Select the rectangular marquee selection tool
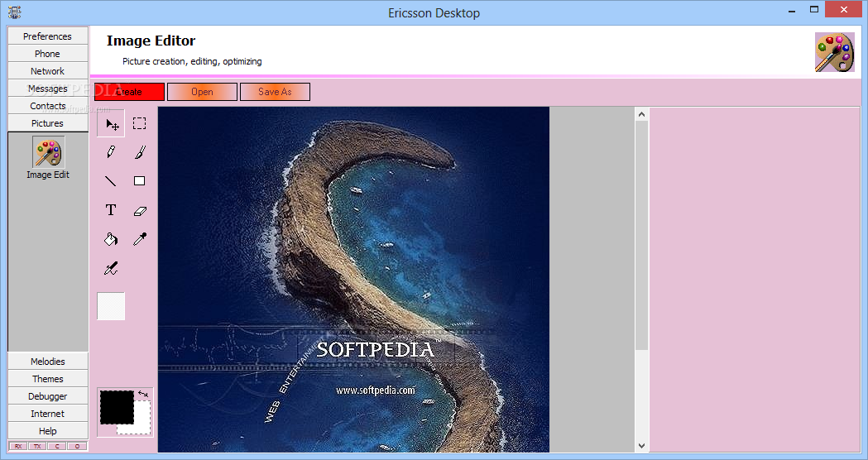868x460 pixels. click(x=140, y=123)
